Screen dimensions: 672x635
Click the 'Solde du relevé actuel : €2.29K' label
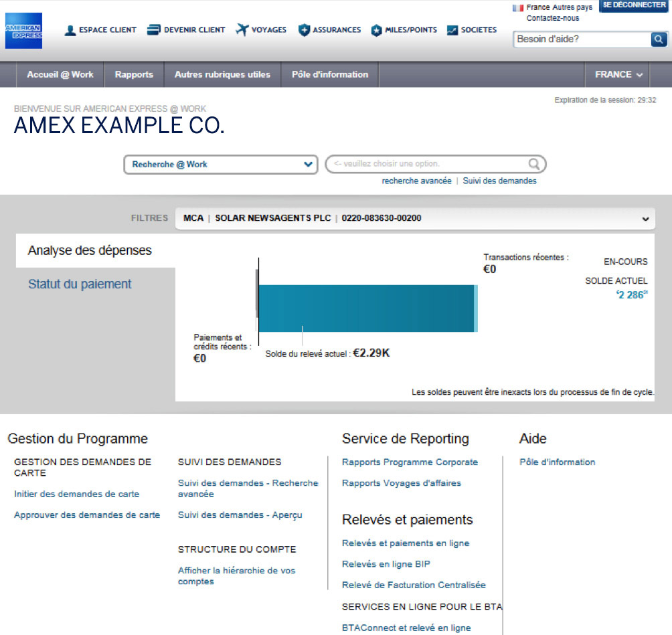point(327,353)
